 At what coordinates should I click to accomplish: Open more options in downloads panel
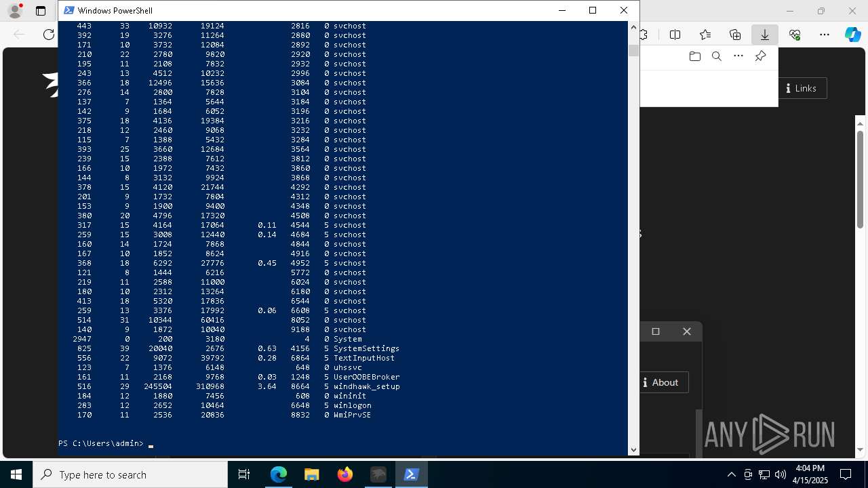[x=738, y=56]
